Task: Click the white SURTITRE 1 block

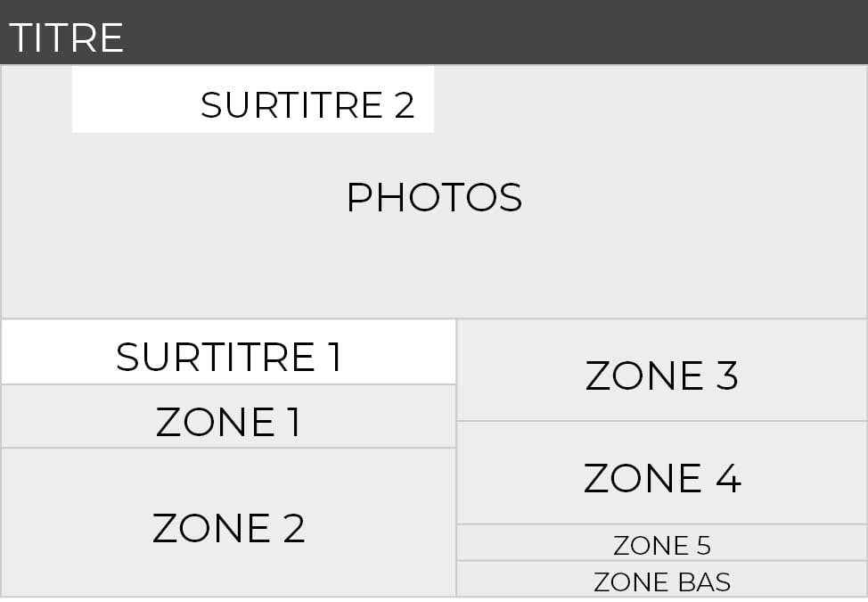Action: [x=53, y=352]
